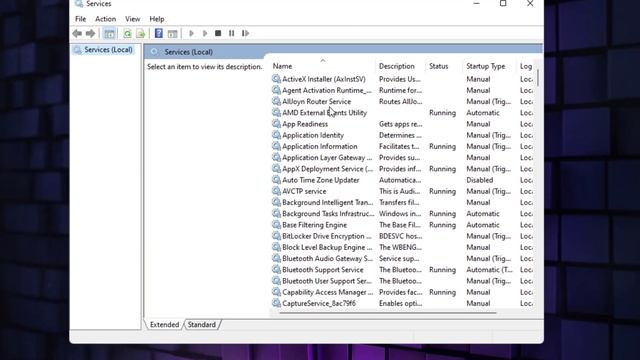
Task: Sort by the Log On As column header
Action: [x=526, y=66]
